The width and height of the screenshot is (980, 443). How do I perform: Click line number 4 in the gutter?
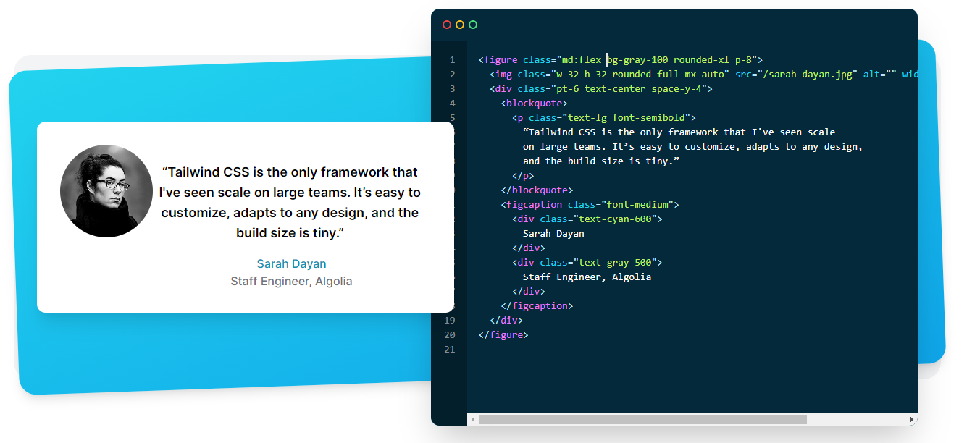[x=452, y=104]
